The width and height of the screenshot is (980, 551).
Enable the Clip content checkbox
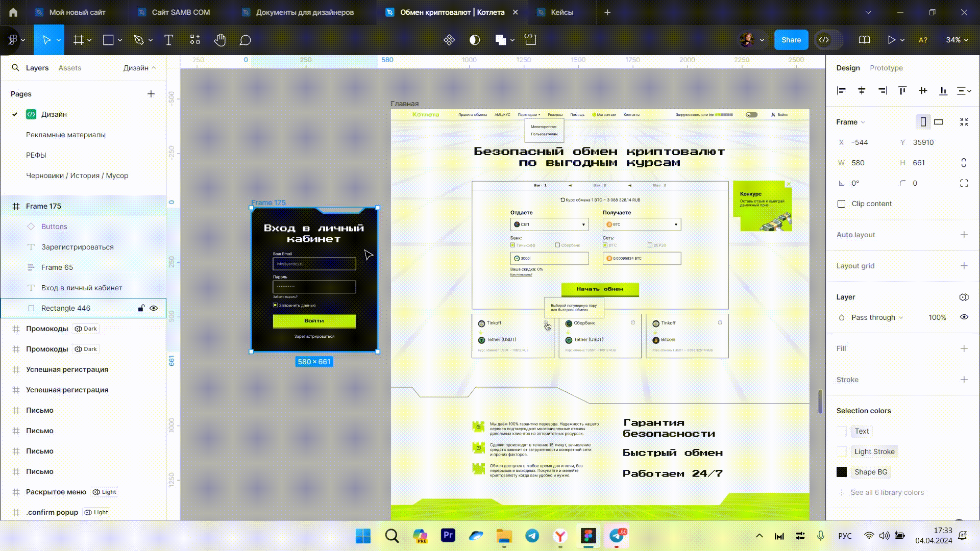click(x=841, y=204)
